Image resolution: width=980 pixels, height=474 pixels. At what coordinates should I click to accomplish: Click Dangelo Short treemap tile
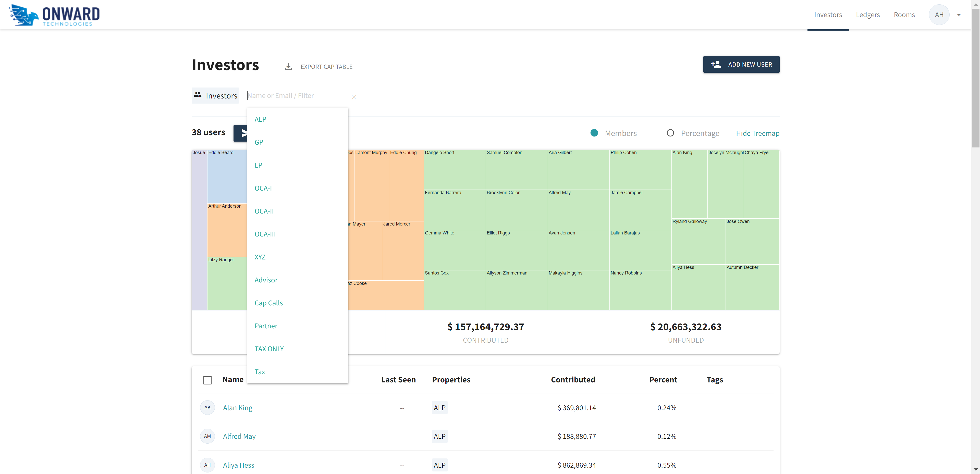[x=455, y=170]
